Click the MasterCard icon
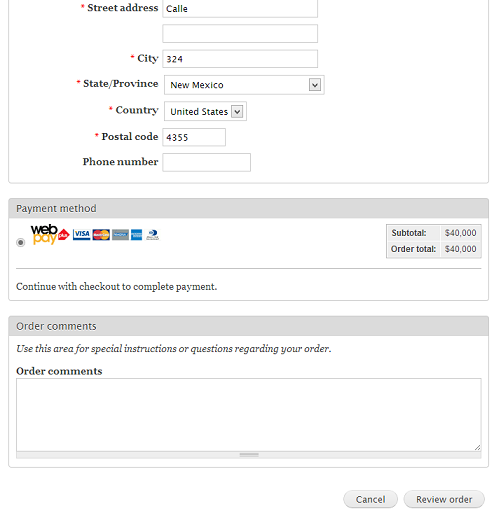Image resolution: width=494 pixels, height=518 pixels. pyautogui.click(x=101, y=235)
